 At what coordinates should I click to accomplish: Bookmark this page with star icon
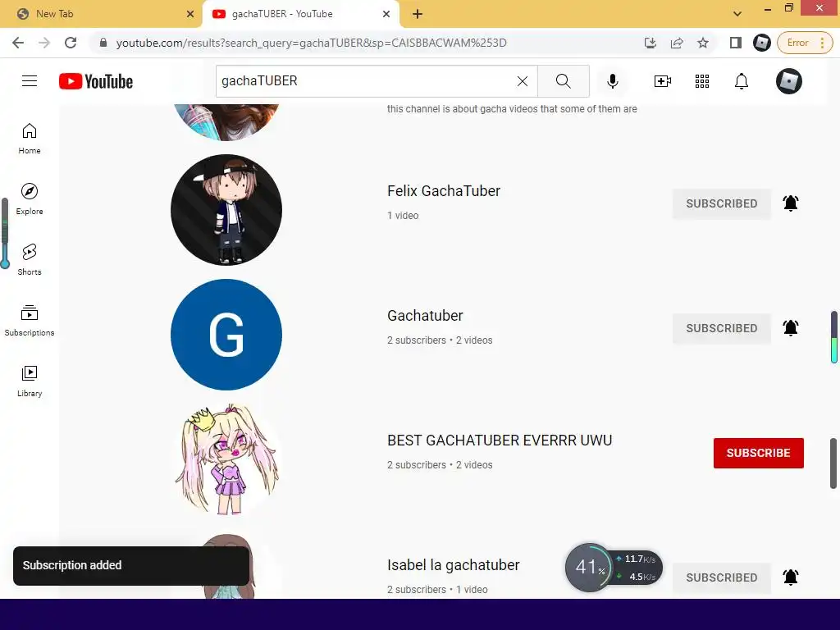pyautogui.click(x=703, y=43)
